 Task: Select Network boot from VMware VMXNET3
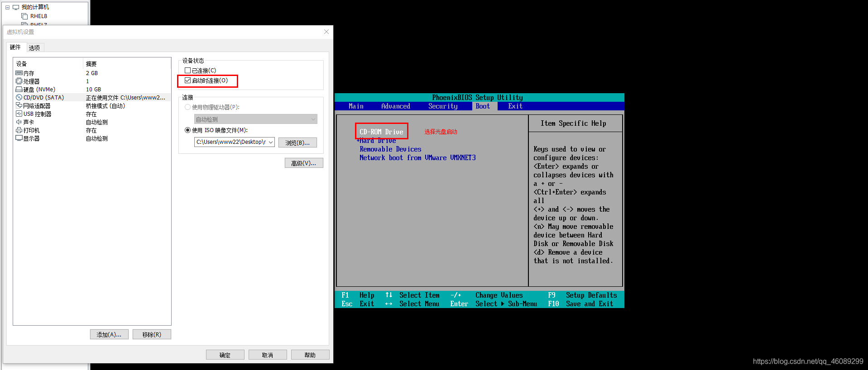(417, 158)
